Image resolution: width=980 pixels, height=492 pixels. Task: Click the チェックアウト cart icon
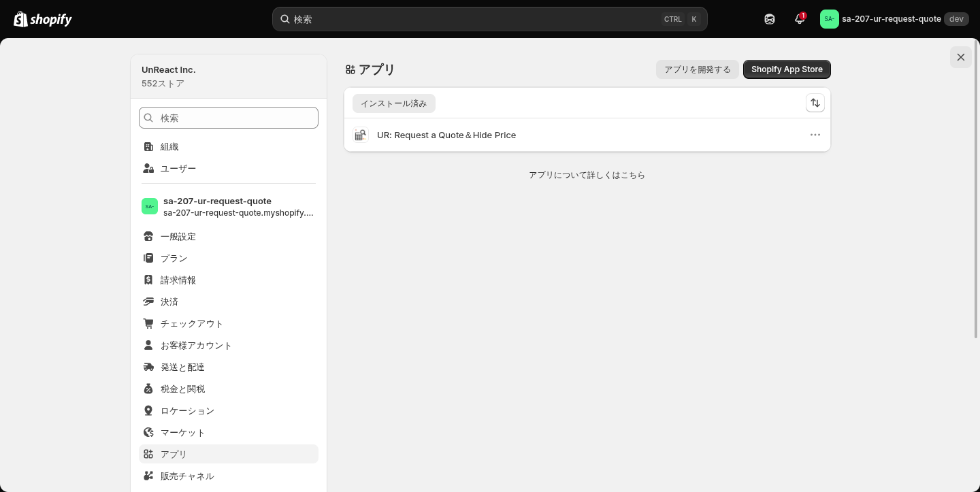tap(148, 323)
